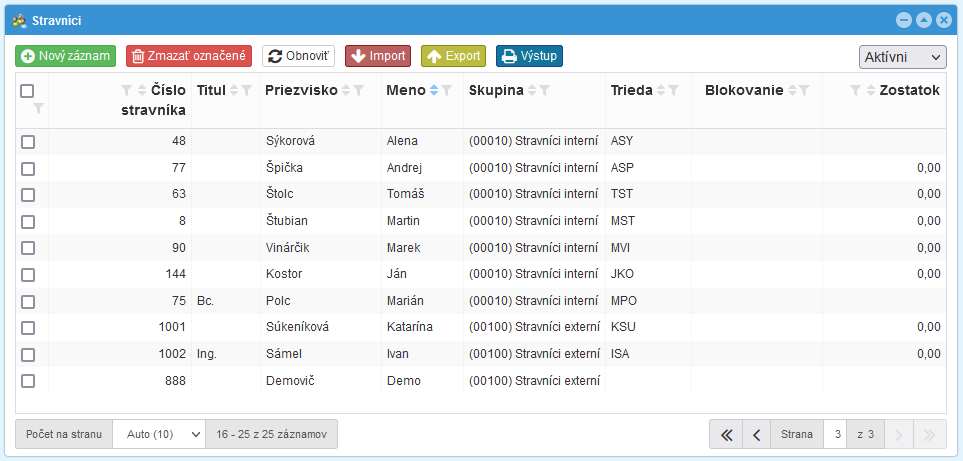This screenshot has width=963, height=461.
Task: Click class cell JKO
Action: tap(622, 274)
